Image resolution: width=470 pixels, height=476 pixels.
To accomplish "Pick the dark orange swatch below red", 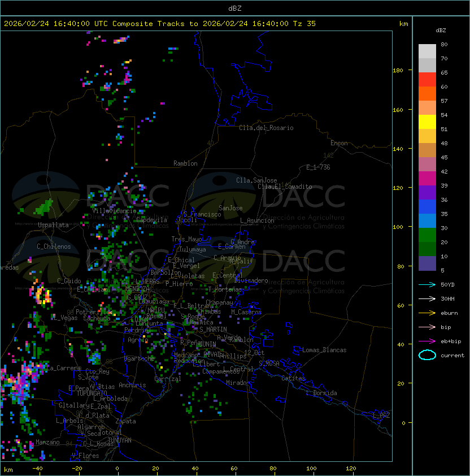I will pyautogui.click(x=427, y=93).
